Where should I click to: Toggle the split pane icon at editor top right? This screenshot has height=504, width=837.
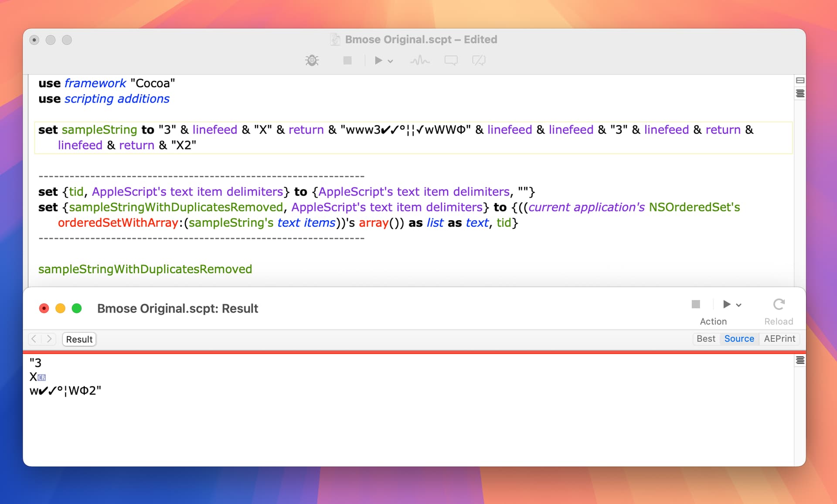(800, 80)
